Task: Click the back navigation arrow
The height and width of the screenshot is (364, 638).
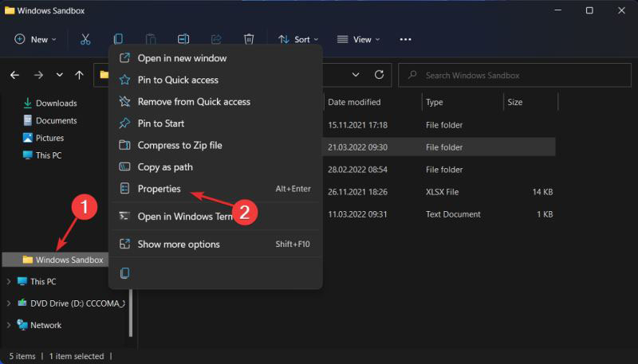Action: (x=14, y=75)
